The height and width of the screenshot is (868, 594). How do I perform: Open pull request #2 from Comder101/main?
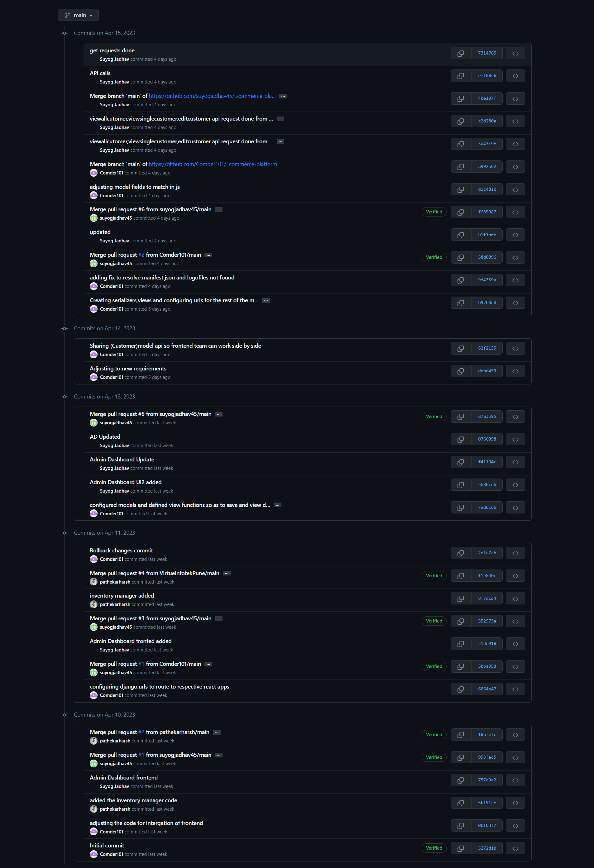(141, 255)
